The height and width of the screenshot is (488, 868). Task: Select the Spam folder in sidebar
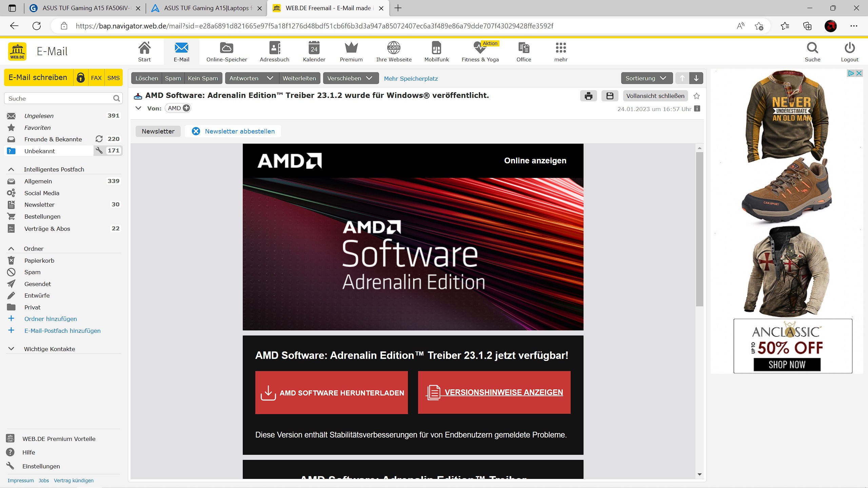32,272
